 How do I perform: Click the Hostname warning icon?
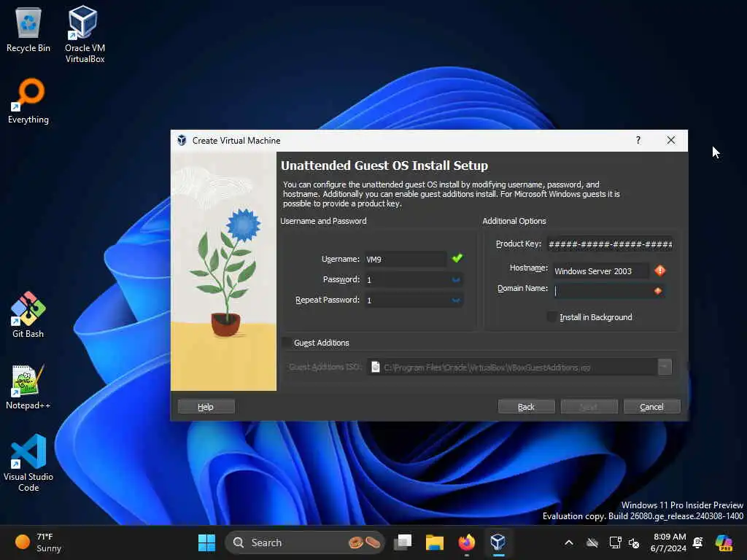(659, 271)
